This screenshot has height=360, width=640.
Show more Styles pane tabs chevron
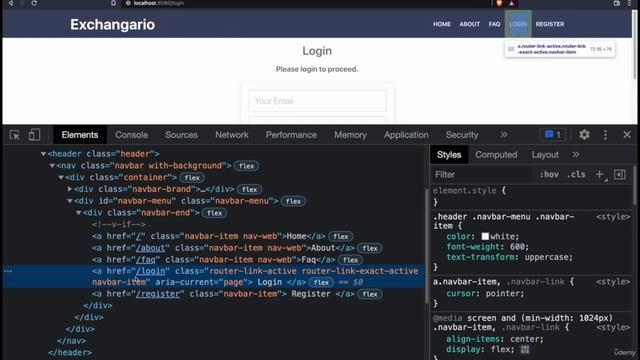(x=576, y=155)
